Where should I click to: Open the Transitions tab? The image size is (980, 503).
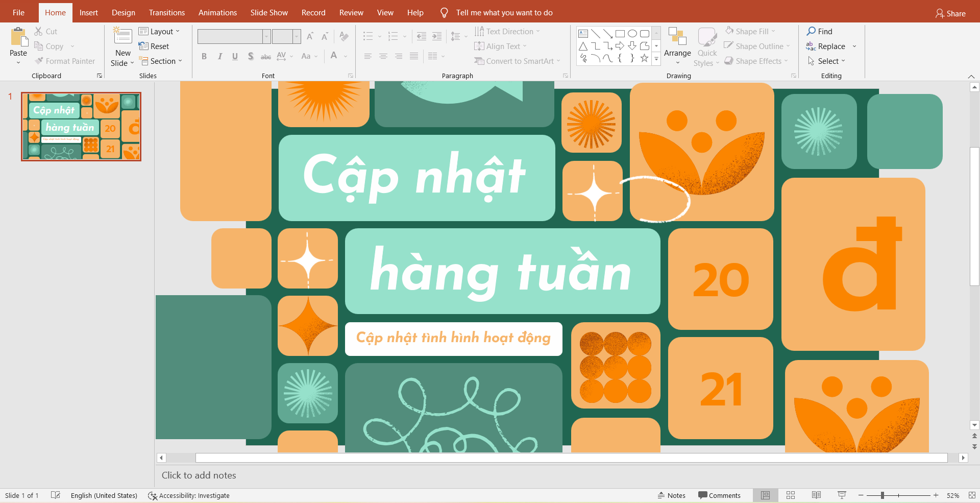[167, 12]
